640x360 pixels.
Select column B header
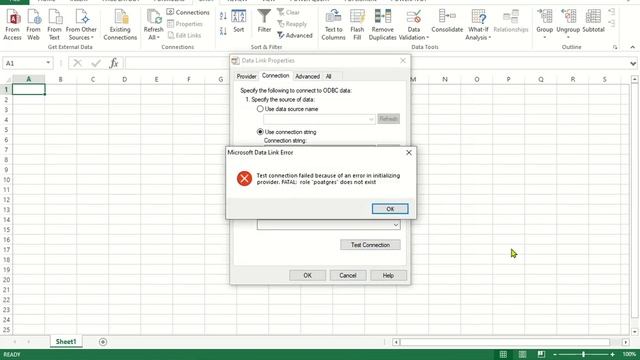[60, 79]
